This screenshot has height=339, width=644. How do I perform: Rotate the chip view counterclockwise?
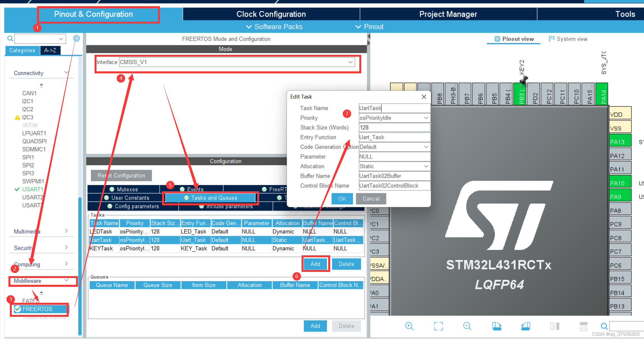tap(526, 326)
